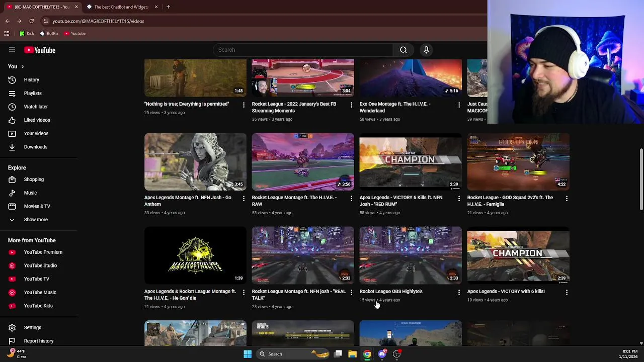Click the browser back arrow
Screen dimensions: 644x362
coord(7,21)
